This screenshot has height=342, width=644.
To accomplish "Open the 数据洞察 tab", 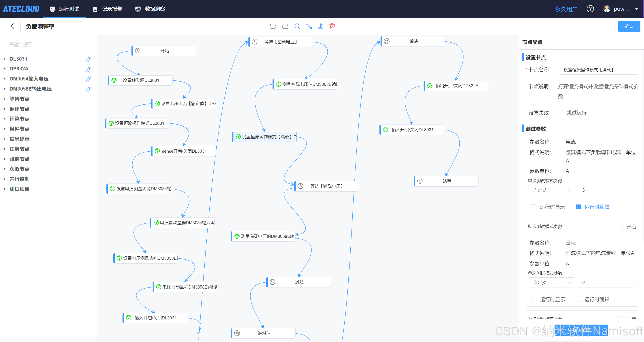I will (150, 9).
